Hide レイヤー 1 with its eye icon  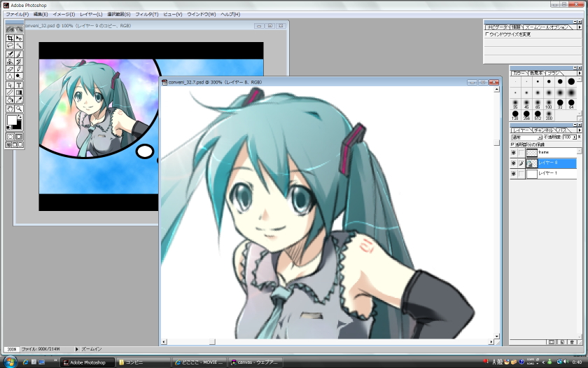point(513,174)
